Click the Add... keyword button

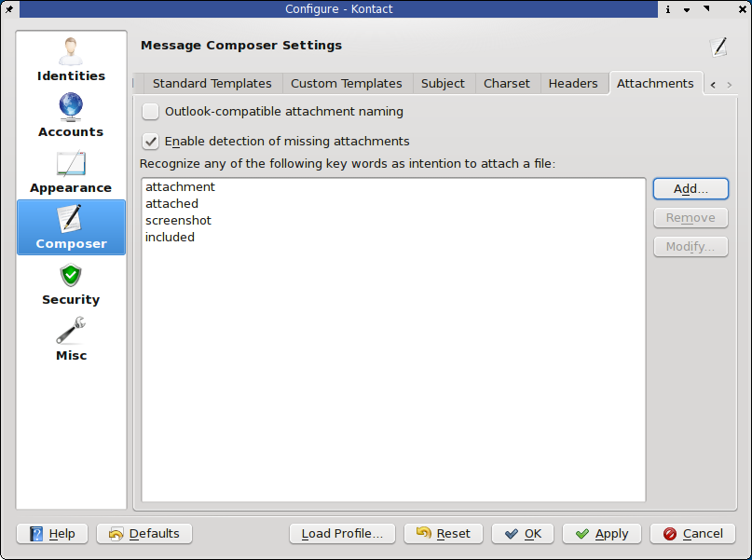tap(690, 188)
